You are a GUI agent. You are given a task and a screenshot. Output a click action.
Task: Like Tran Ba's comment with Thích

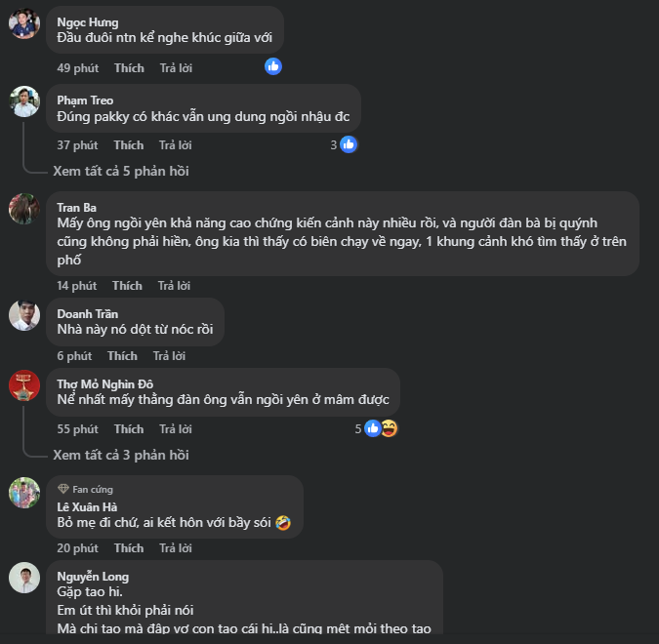click(127, 286)
